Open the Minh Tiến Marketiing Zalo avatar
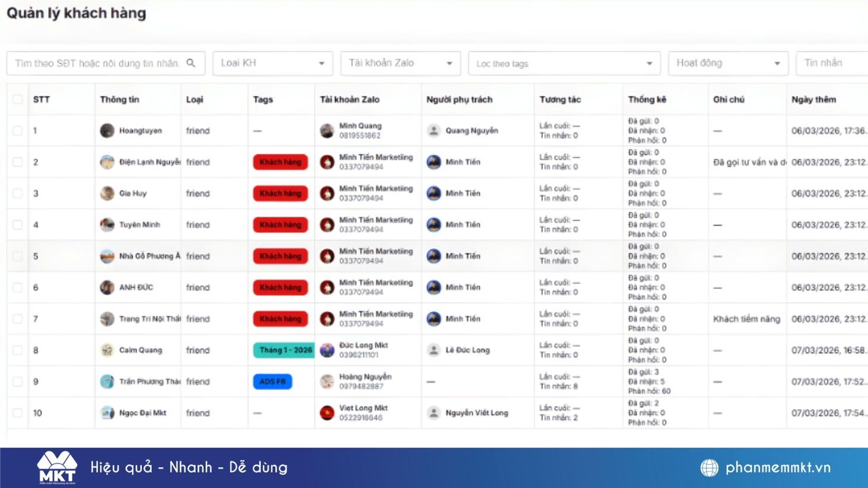 [x=328, y=161]
